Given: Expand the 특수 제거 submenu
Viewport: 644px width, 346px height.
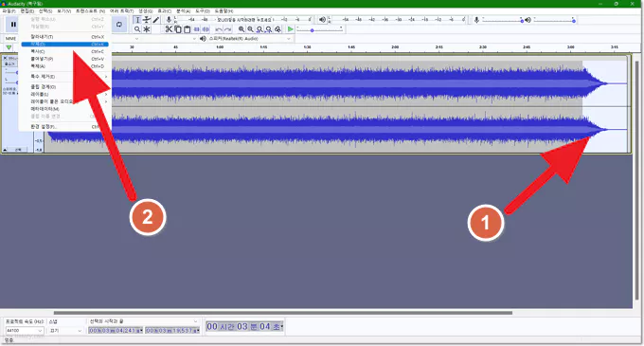Looking at the screenshot, I should point(65,77).
